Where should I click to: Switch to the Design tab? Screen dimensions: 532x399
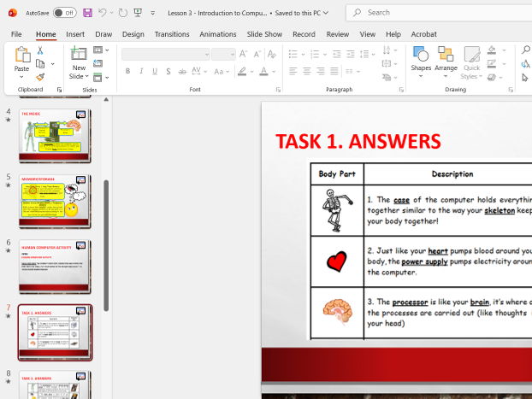click(x=133, y=34)
